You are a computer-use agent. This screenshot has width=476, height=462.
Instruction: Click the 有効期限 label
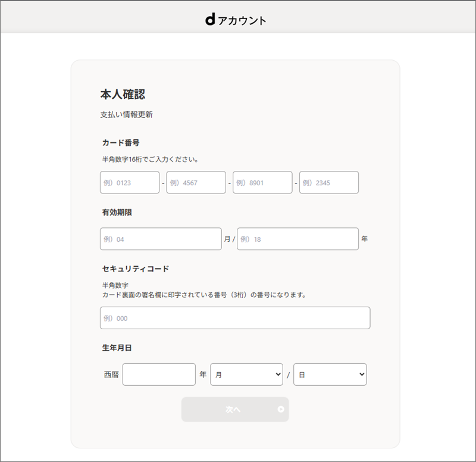(117, 213)
